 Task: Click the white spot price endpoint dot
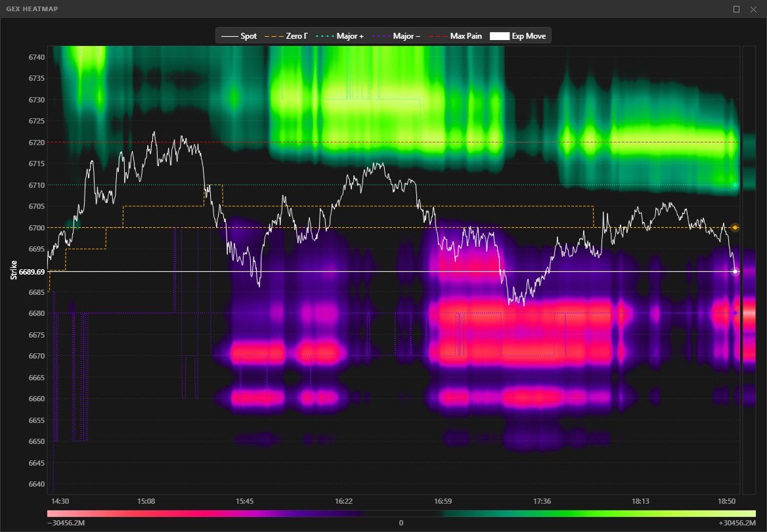coord(735,271)
